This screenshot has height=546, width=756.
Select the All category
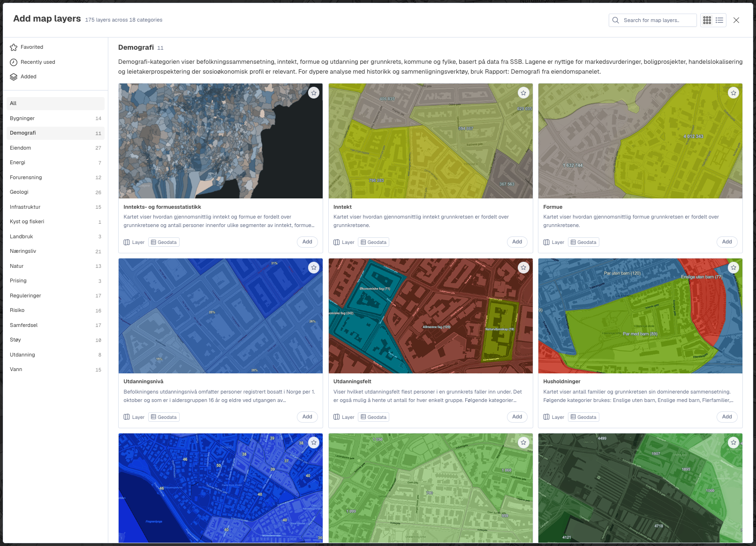pyautogui.click(x=55, y=103)
